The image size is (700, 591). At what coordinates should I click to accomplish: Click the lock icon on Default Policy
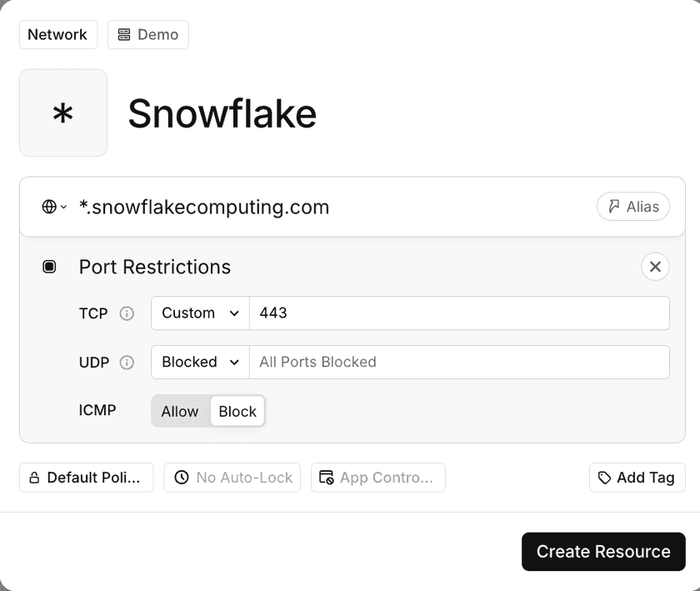[x=32, y=477]
